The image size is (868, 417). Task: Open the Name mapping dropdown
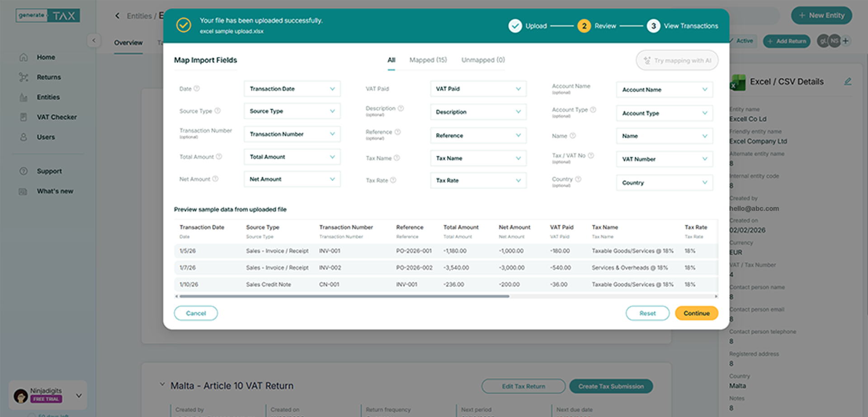pos(665,136)
